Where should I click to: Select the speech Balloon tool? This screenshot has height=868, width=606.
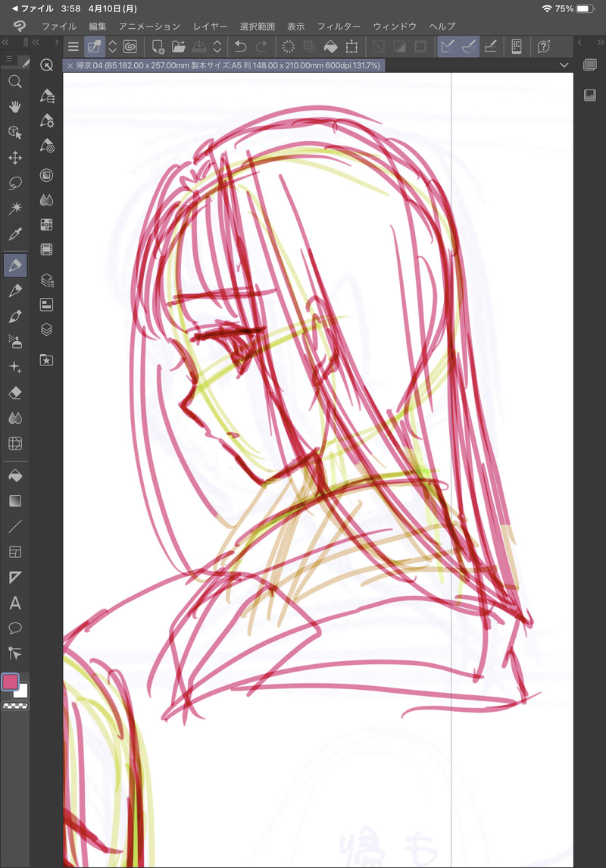click(15, 628)
